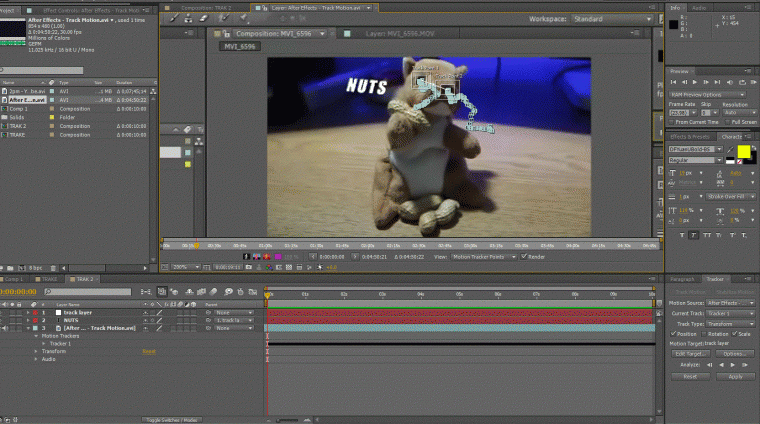Viewport: 760px width, 424px height.
Task: Enable the Rotation checkbox in Tracker
Action: [x=706, y=334]
